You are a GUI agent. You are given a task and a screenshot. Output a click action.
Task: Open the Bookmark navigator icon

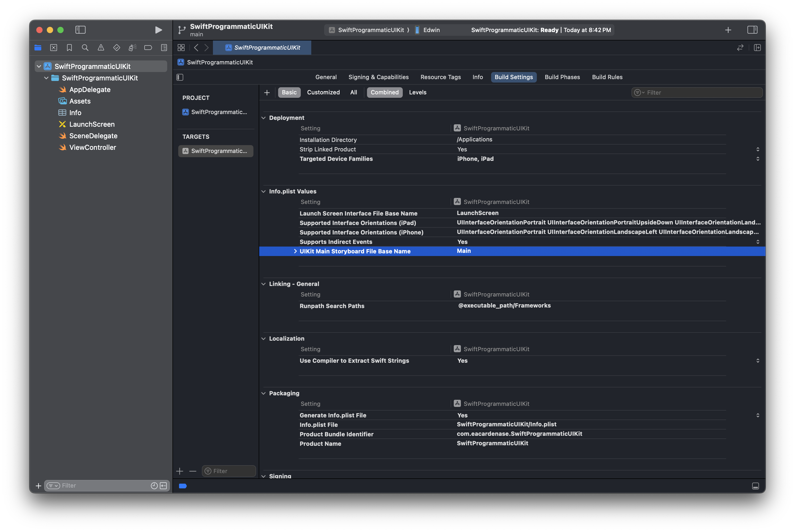pos(69,48)
